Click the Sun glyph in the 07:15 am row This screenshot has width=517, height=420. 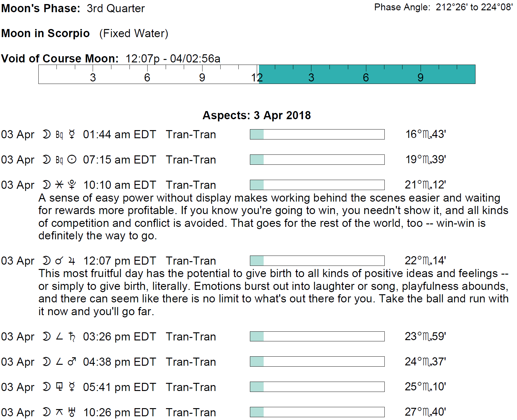72,160
